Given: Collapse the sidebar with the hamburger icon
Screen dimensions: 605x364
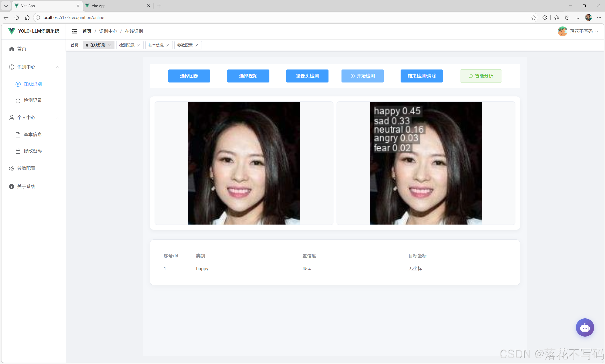Looking at the screenshot, I should click(x=74, y=31).
